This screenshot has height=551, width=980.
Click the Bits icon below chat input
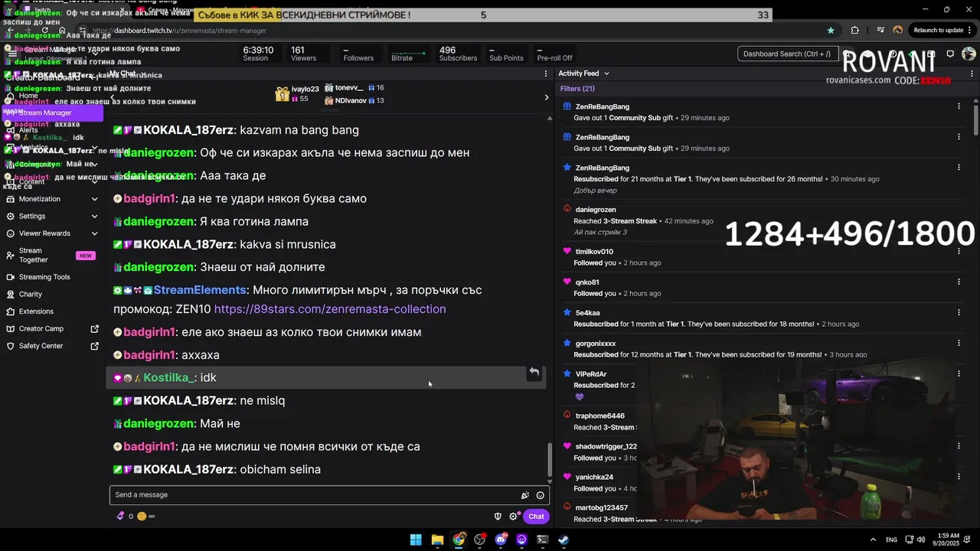(120, 517)
